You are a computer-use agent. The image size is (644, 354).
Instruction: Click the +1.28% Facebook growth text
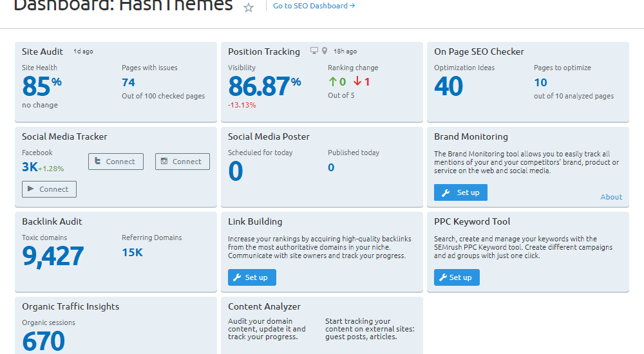pos(51,169)
